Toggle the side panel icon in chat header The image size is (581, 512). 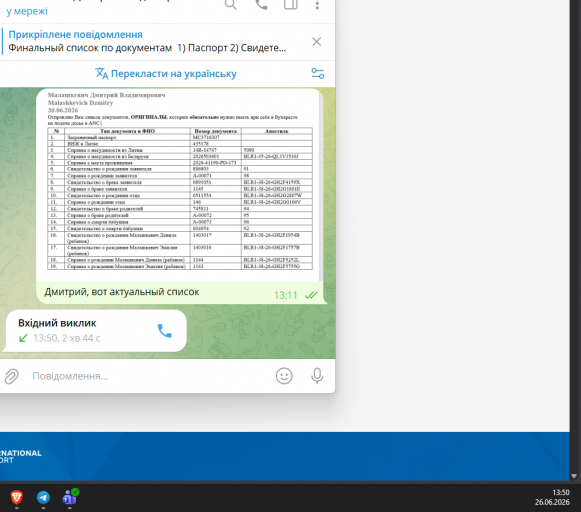coord(291,4)
